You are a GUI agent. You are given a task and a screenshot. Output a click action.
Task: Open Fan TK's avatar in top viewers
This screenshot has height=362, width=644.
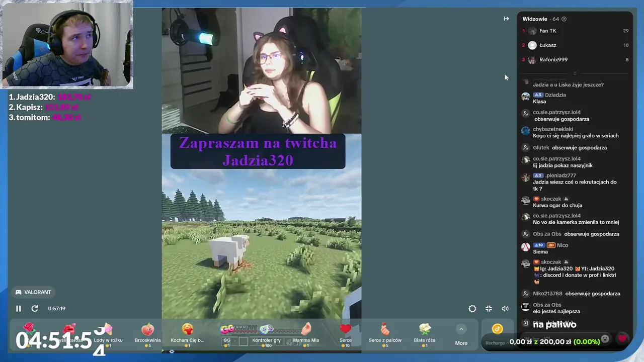click(532, 31)
